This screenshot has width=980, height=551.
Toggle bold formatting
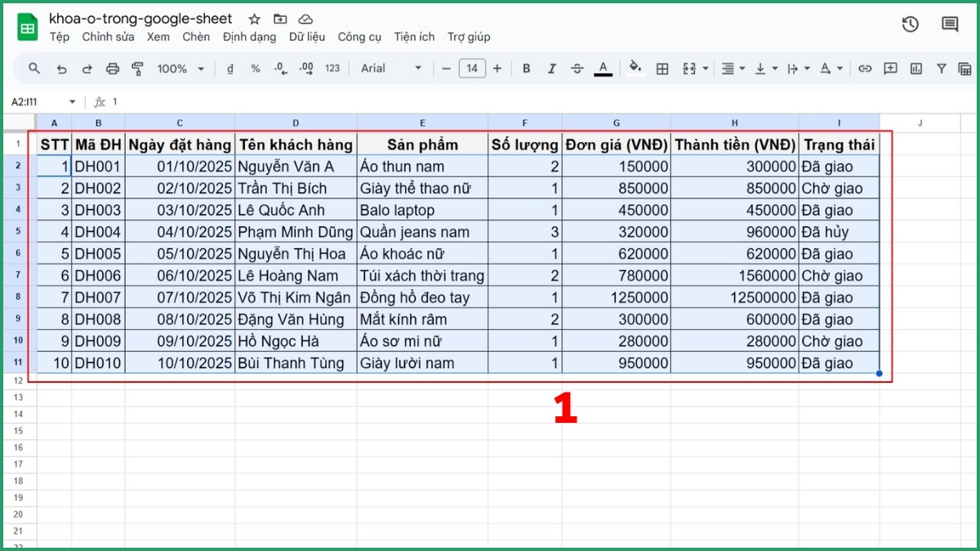526,69
